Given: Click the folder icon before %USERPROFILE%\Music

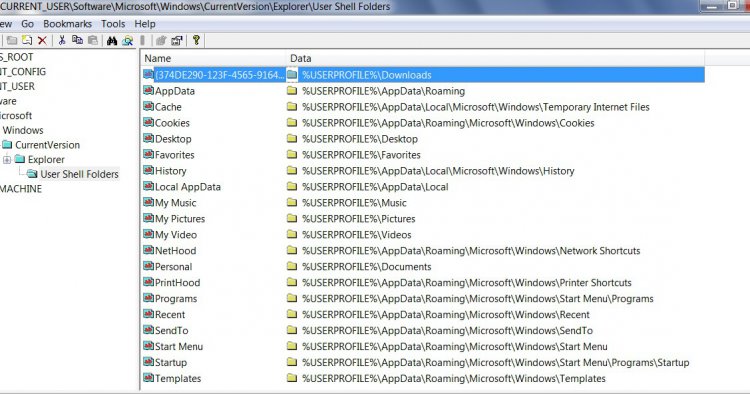Looking at the screenshot, I should click(x=292, y=202).
